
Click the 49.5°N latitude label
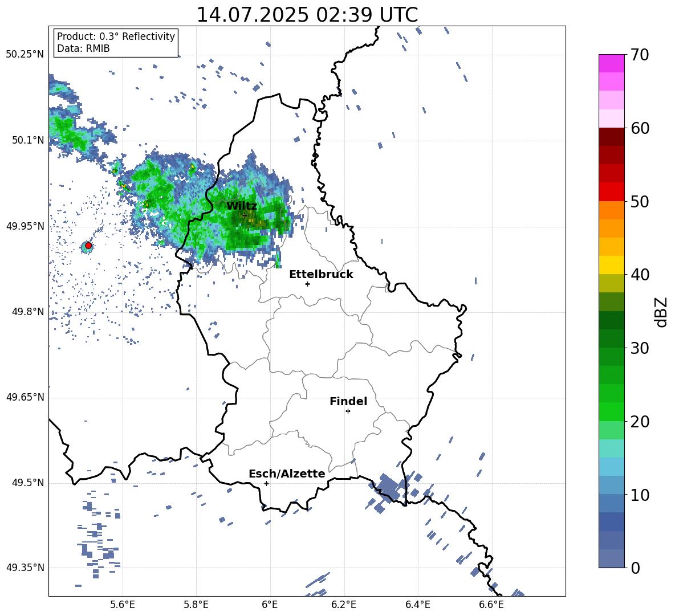click(x=28, y=483)
